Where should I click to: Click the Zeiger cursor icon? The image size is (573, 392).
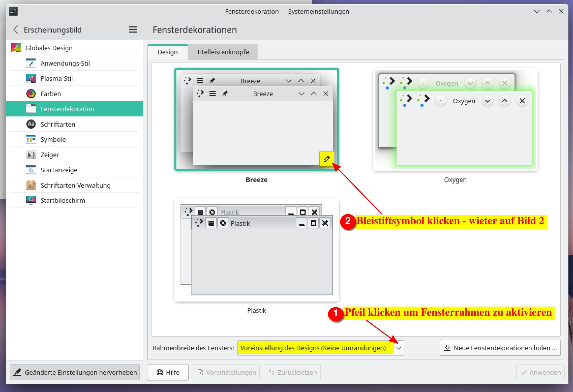point(31,155)
